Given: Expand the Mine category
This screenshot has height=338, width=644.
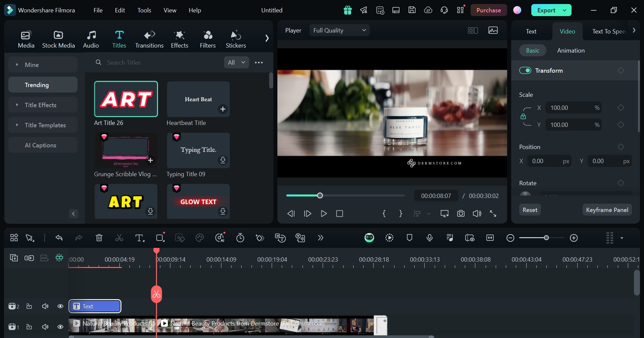Looking at the screenshot, I should click(43, 65).
